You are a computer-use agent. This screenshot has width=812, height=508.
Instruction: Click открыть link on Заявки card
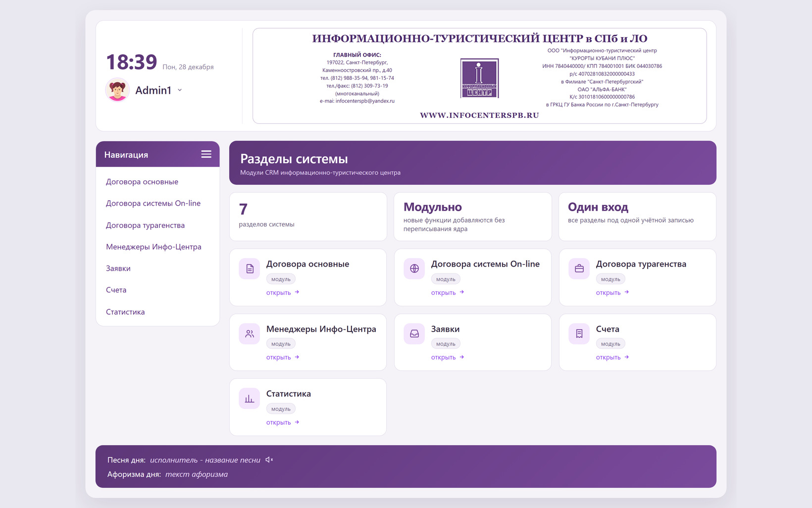(448, 357)
